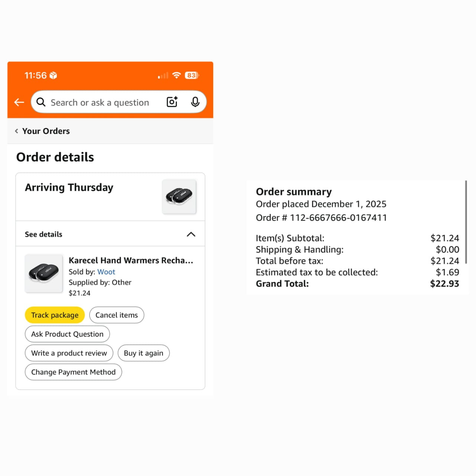476x476 pixels.
Task: Collapse the See details section
Action: [x=191, y=234]
